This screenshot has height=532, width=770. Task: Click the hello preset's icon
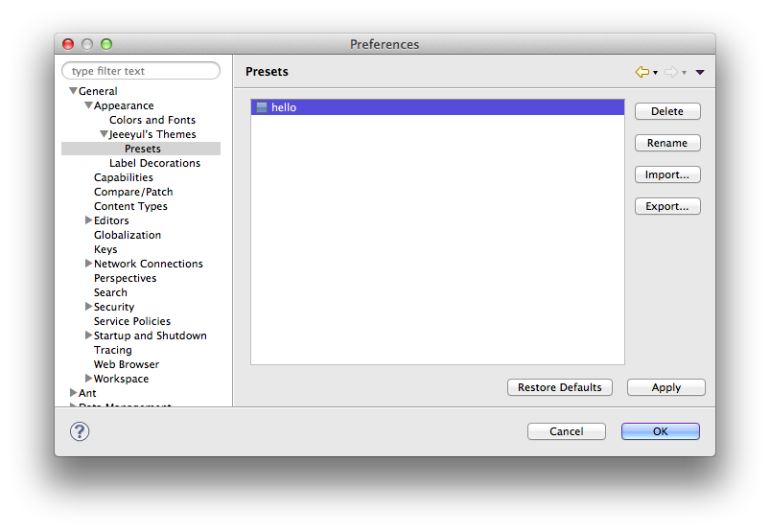[262, 107]
